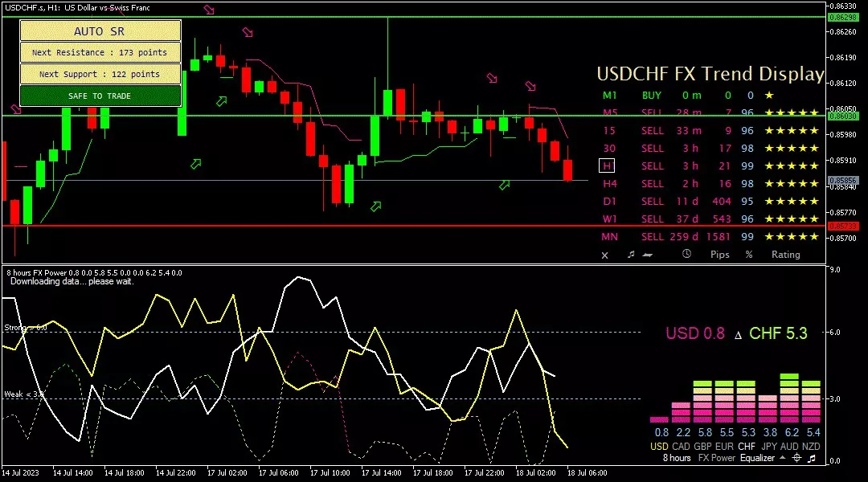
Task: Click the SAFE TO TRADE green button
Action: pos(100,96)
